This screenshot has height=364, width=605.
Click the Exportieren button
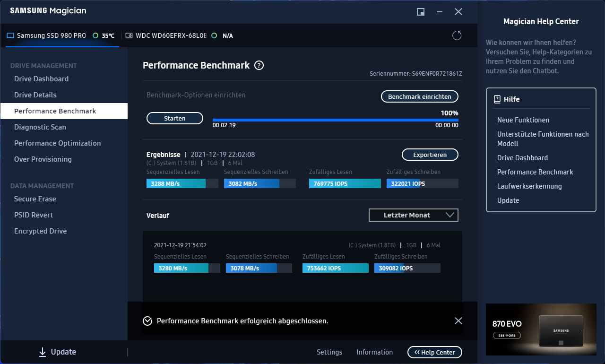click(x=430, y=155)
